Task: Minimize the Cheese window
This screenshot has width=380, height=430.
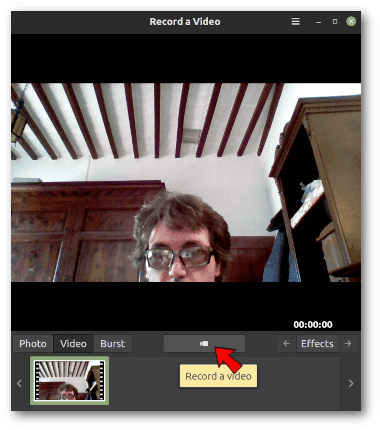Action: tap(319, 22)
